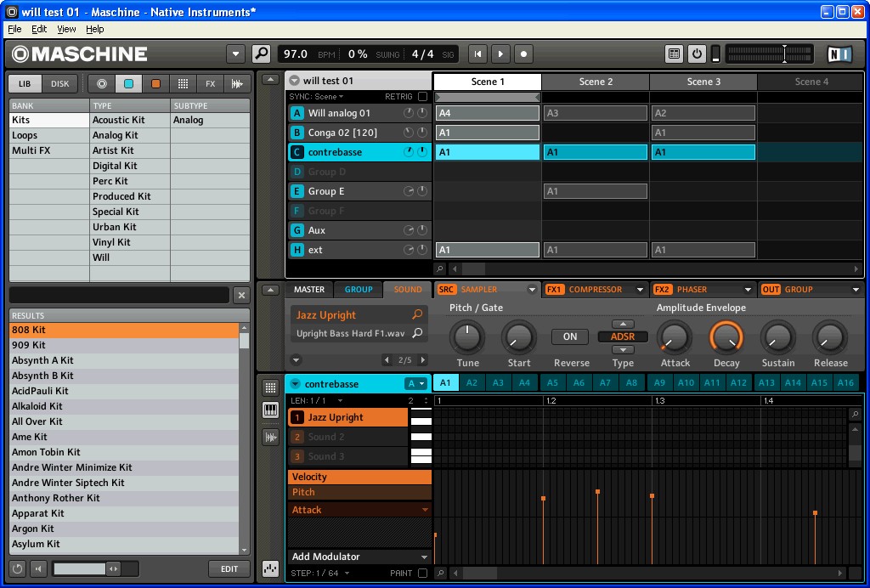Image resolution: width=870 pixels, height=588 pixels.
Task: Click the DISK button in the browser
Action: point(58,84)
